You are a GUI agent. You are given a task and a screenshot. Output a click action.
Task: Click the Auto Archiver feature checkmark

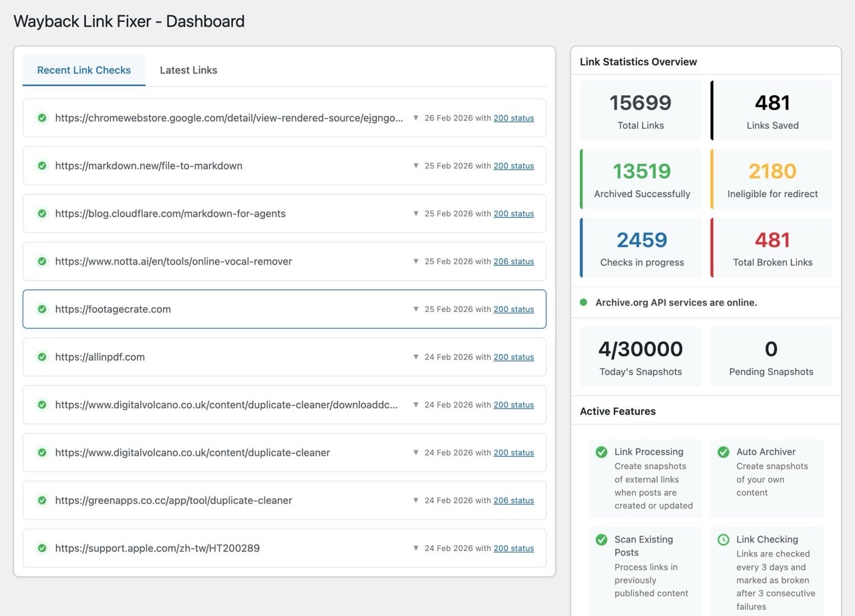[723, 452]
